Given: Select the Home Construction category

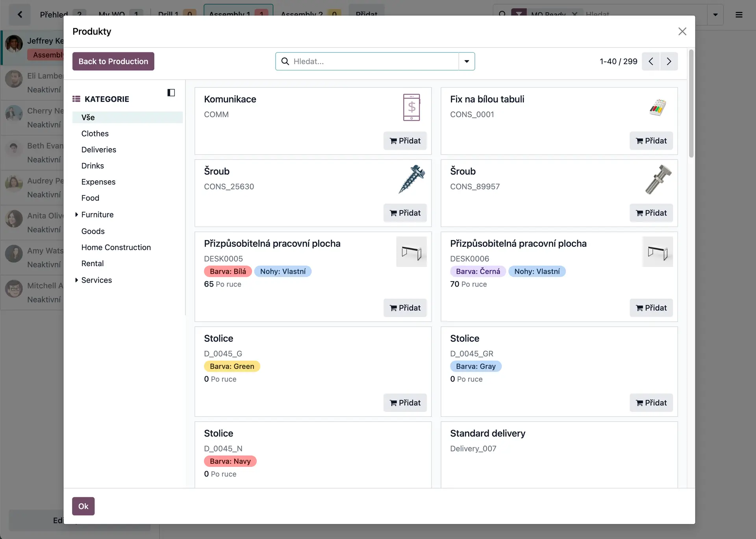Looking at the screenshot, I should pyautogui.click(x=116, y=247).
